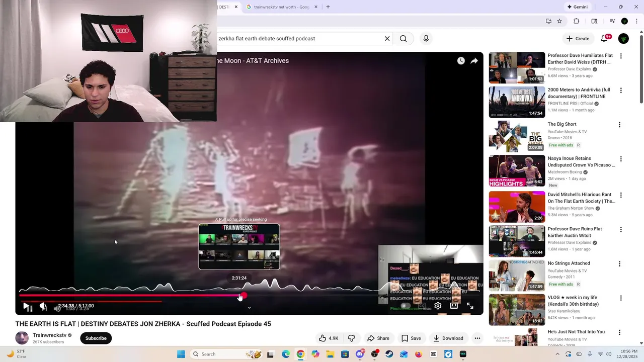
Task: Open Professor Dave Ruins Flat Earther Austin Witsit
Action: pos(575,232)
